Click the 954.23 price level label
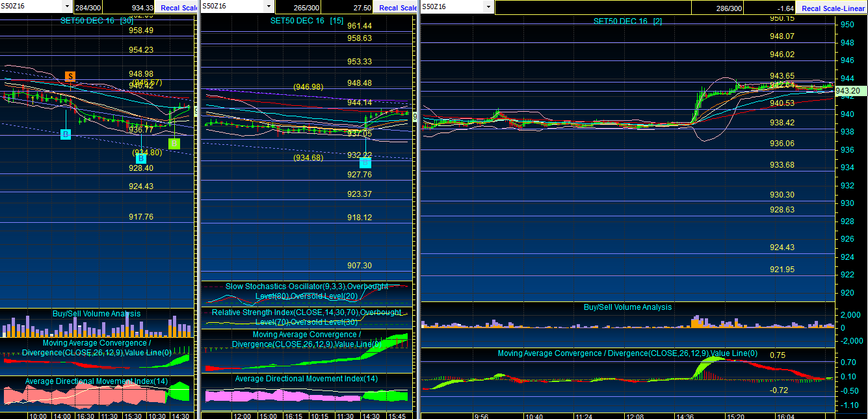868x419 pixels. [x=141, y=50]
